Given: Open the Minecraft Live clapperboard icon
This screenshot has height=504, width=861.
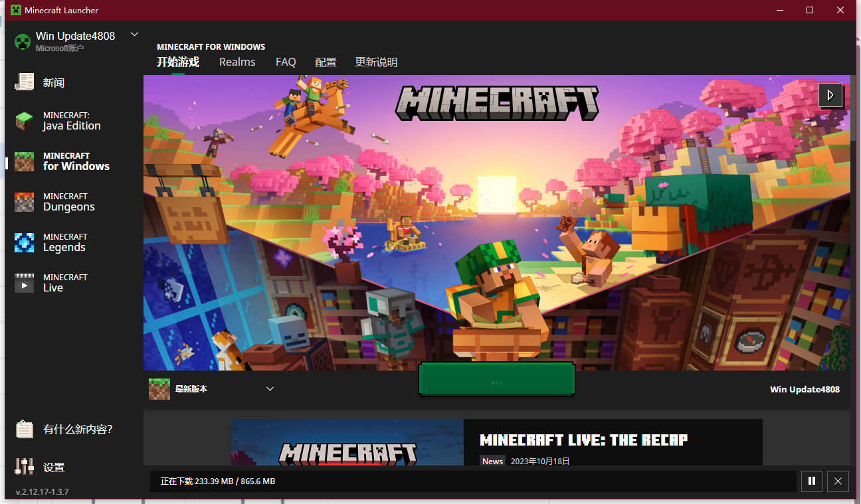Looking at the screenshot, I should [25, 283].
